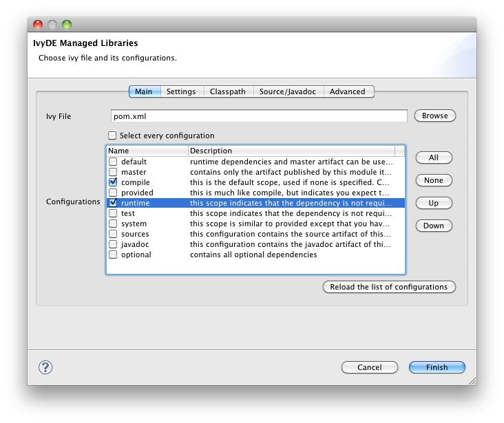Click the All button
The width and height of the screenshot is (504, 423).
433,158
